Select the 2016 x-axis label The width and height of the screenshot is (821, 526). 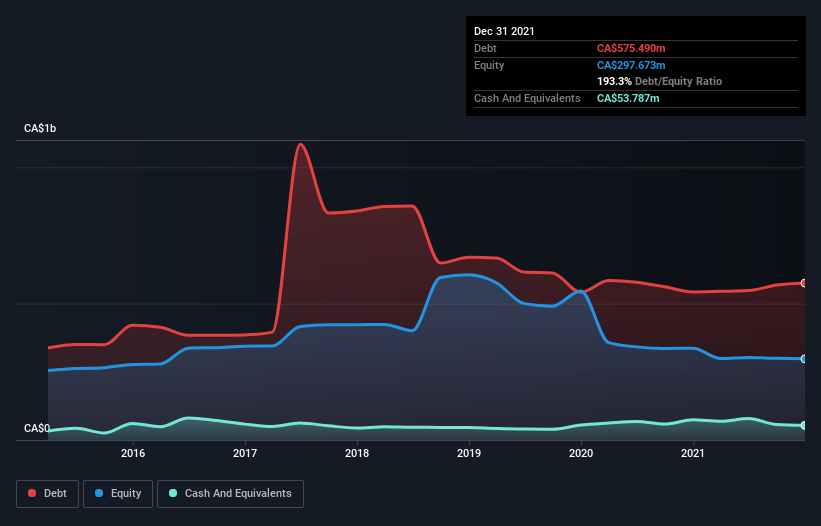pos(133,453)
